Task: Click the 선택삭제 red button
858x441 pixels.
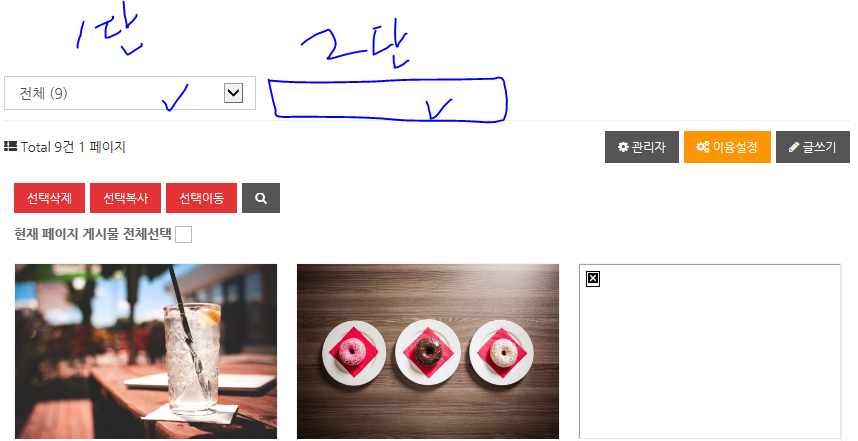Action: coord(49,198)
